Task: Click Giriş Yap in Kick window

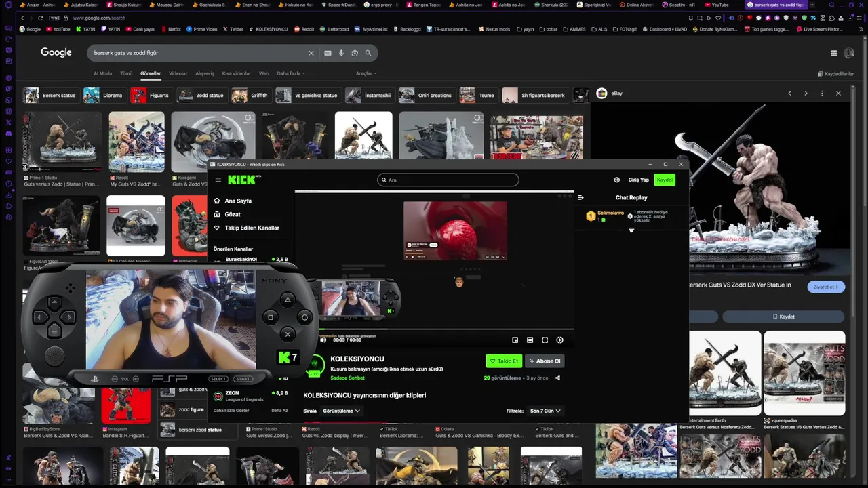Action: click(639, 180)
